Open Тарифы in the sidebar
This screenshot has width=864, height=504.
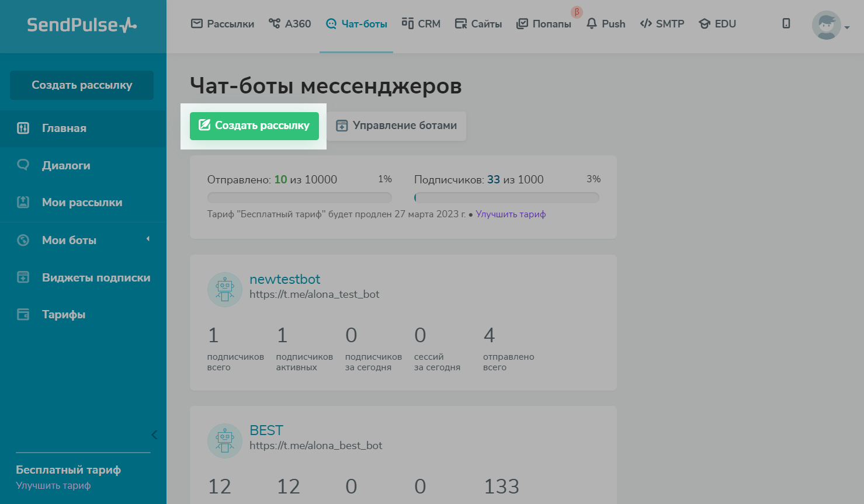click(64, 315)
